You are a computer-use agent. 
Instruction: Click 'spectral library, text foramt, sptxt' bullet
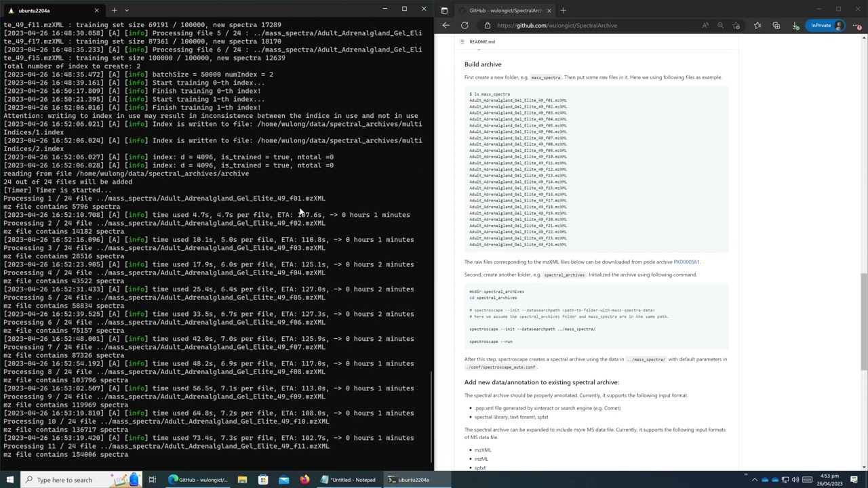point(511,417)
